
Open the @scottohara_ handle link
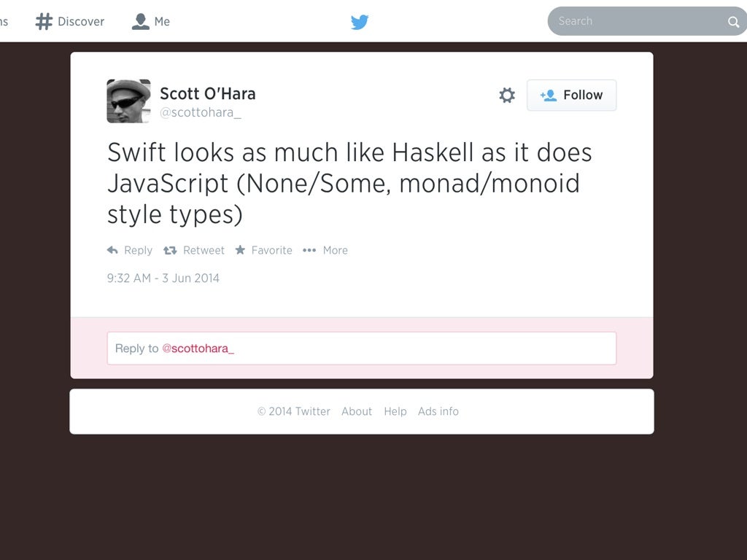tap(201, 112)
